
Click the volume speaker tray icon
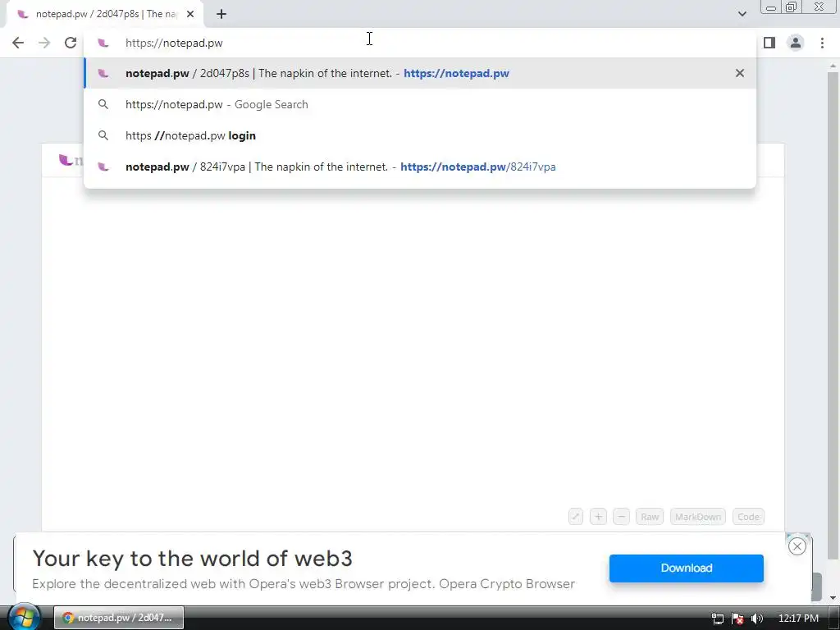[756, 619]
